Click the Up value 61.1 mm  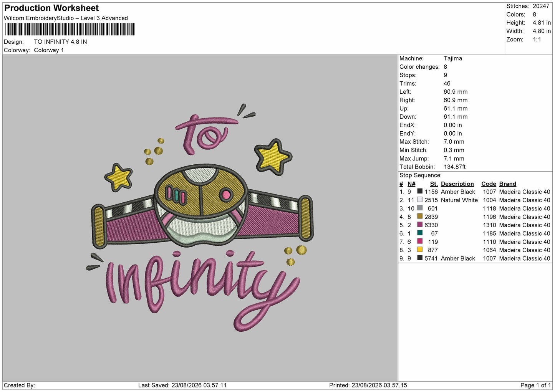[x=456, y=108]
